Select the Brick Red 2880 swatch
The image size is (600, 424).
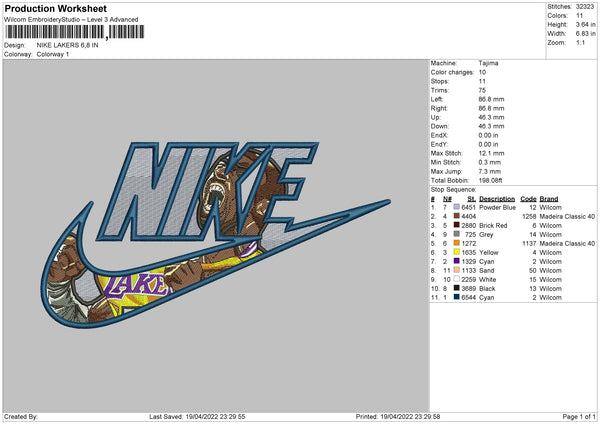click(457, 225)
